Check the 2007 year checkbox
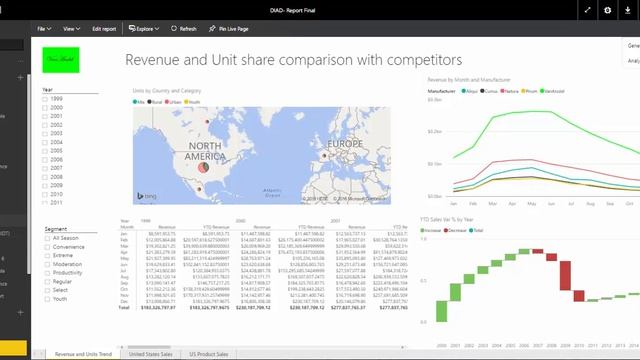 pyautogui.click(x=45, y=168)
